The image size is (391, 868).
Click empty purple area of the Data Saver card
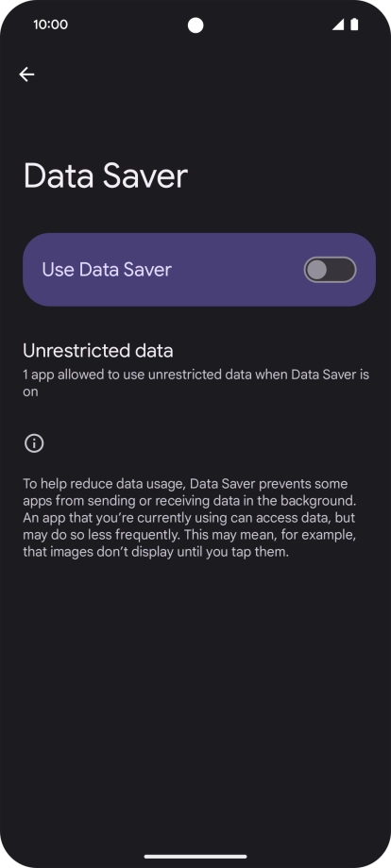point(238,270)
